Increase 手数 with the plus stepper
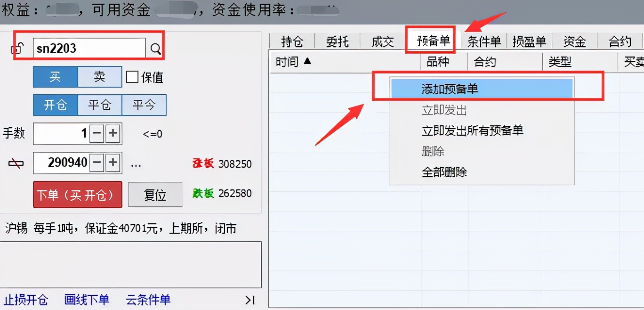The image size is (644, 310). point(113,133)
